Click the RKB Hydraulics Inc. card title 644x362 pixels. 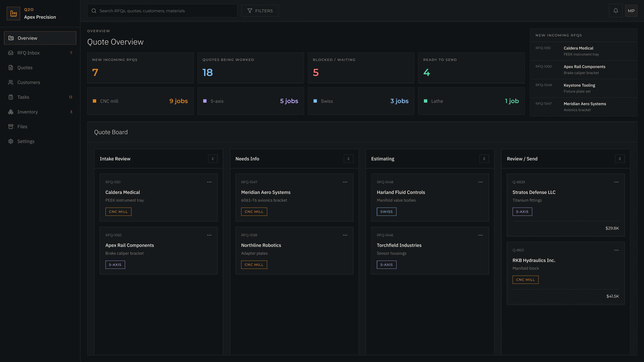coord(534,260)
